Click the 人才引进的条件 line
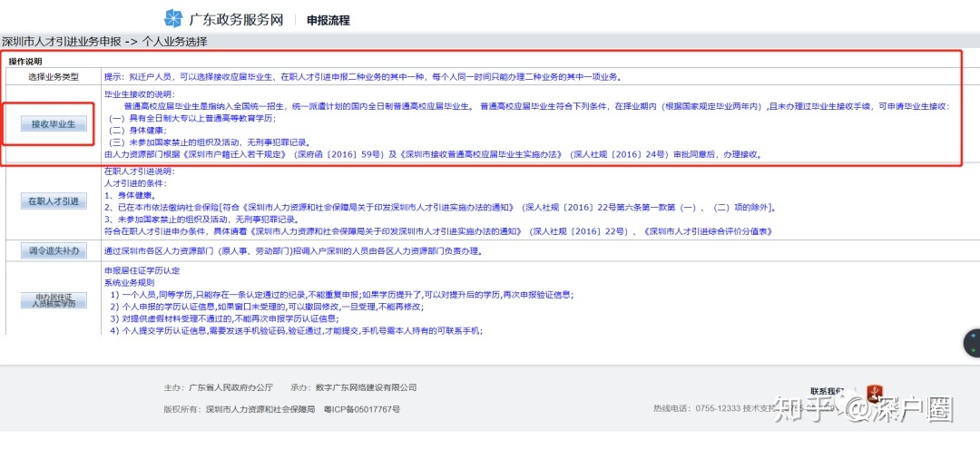The image size is (980, 450). (x=135, y=183)
